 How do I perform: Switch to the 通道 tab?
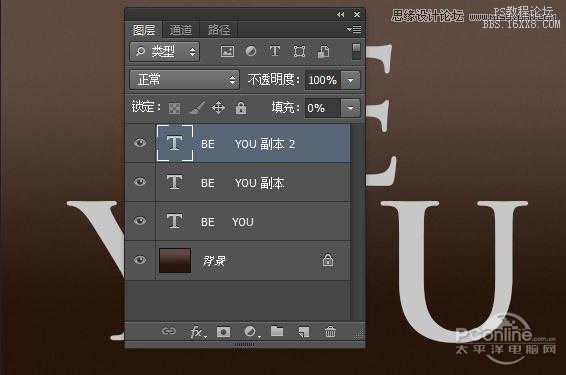coord(181,30)
